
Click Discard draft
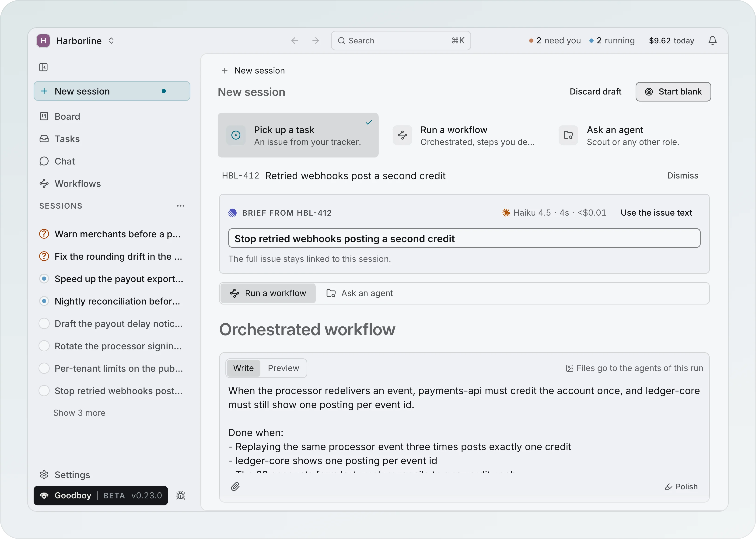pos(595,92)
